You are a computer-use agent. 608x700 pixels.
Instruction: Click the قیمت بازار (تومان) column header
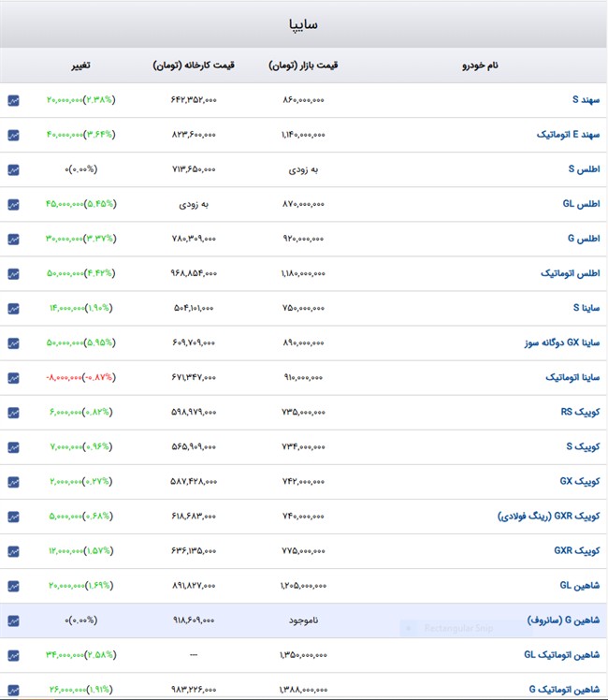[304, 66]
